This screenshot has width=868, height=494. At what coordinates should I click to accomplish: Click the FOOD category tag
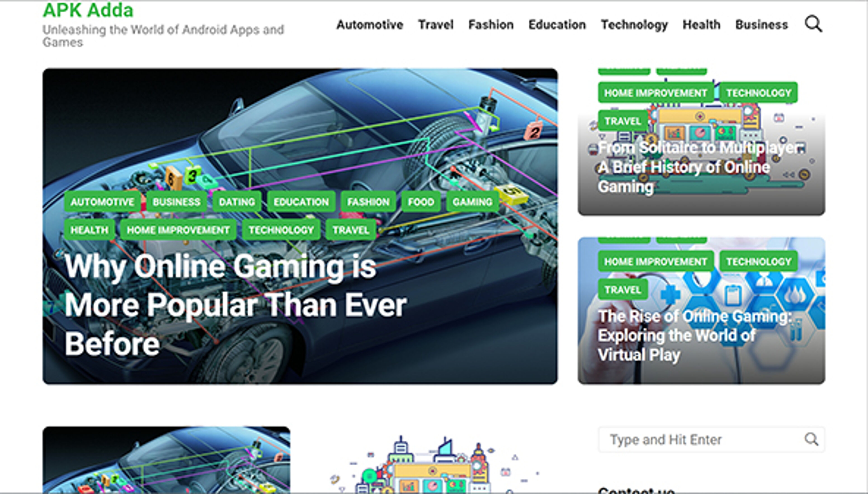point(421,202)
